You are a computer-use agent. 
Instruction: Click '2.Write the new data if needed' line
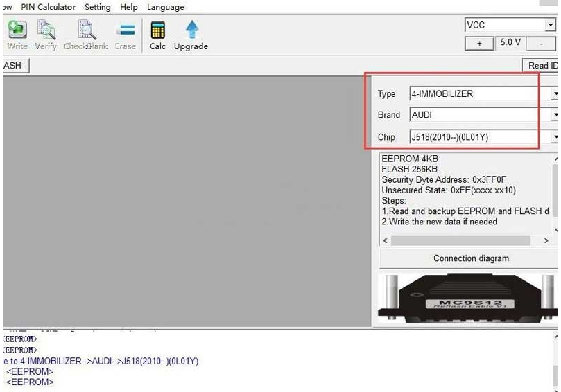pos(440,222)
